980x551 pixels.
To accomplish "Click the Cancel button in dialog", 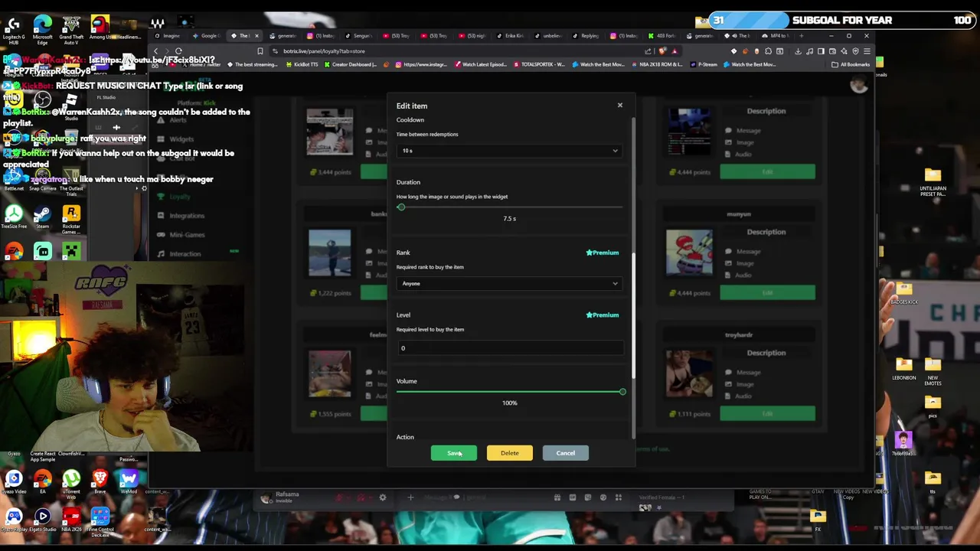I will (565, 453).
